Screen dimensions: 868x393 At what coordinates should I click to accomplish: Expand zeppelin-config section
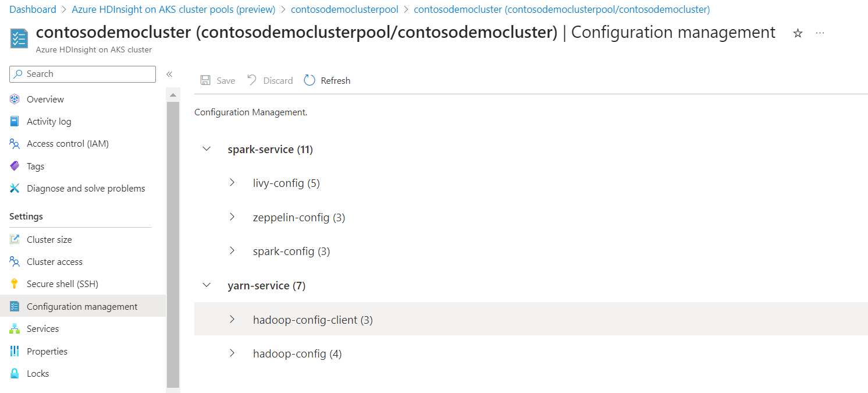pos(232,217)
